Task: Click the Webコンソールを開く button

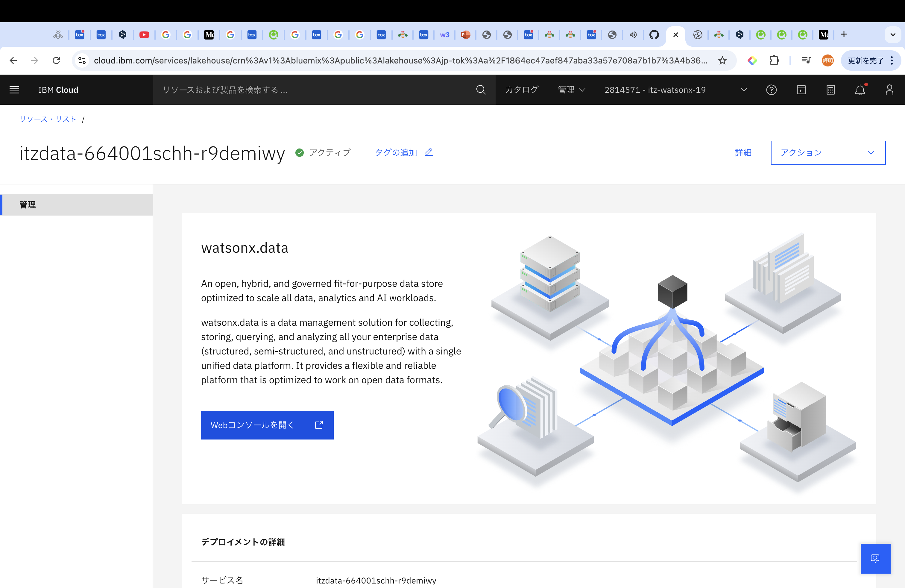Action: point(267,425)
